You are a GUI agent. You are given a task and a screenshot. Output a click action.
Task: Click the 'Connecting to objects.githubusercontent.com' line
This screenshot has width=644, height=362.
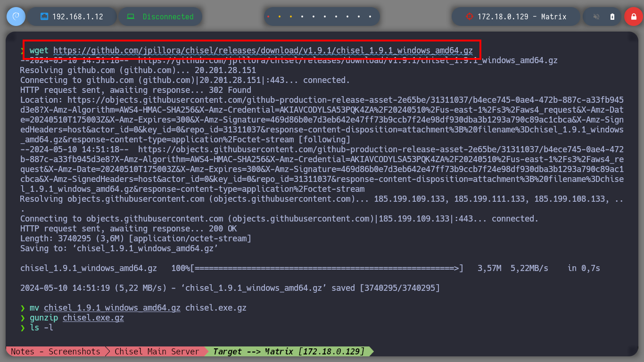pyautogui.click(x=279, y=219)
